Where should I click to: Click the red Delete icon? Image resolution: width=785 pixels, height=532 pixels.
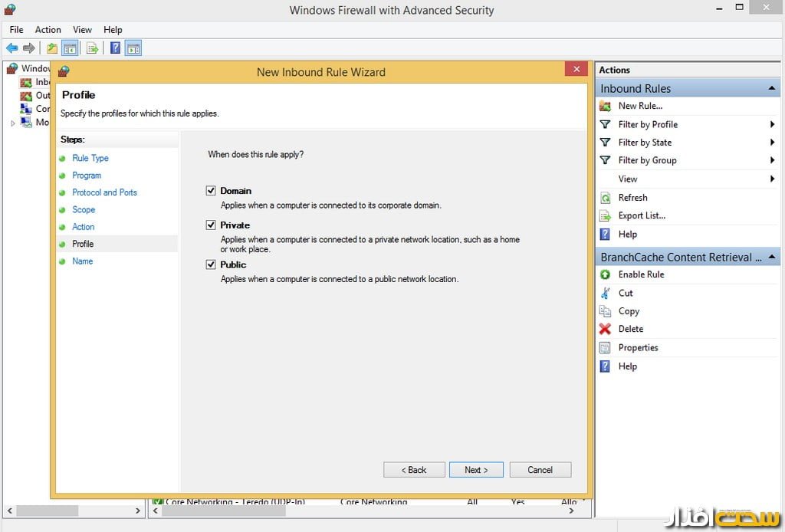[605, 329]
